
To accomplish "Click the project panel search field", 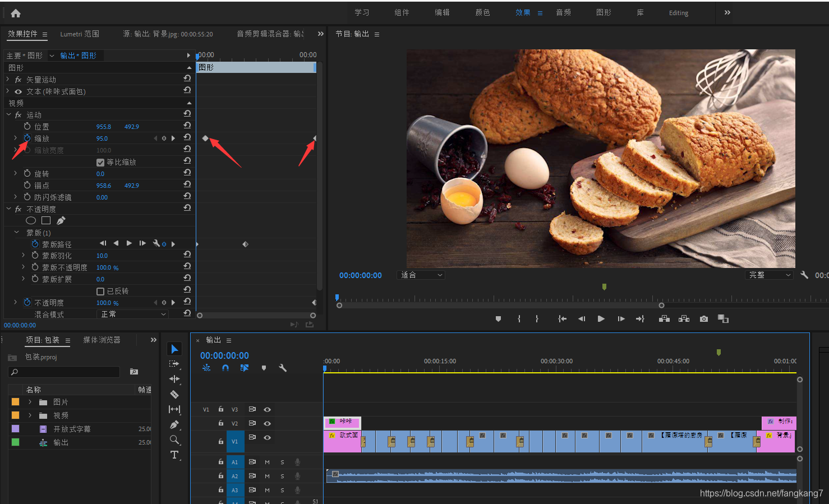I will point(65,372).
